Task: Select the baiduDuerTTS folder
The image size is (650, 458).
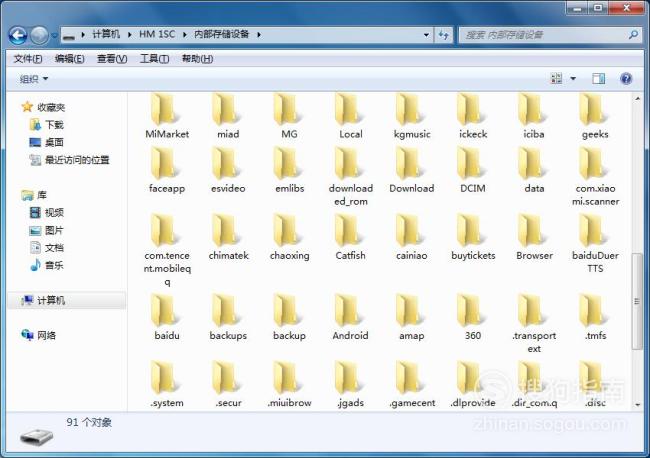Action: point(595,245)
